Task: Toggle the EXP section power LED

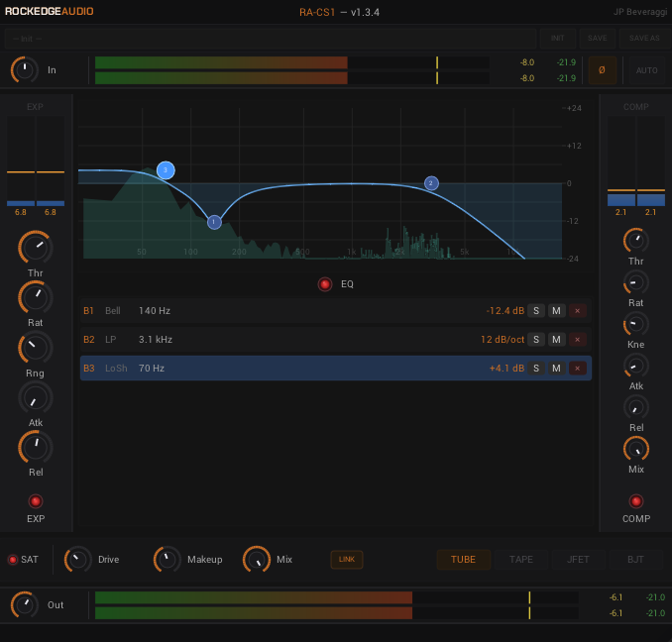Action: [x=36, y=501]
